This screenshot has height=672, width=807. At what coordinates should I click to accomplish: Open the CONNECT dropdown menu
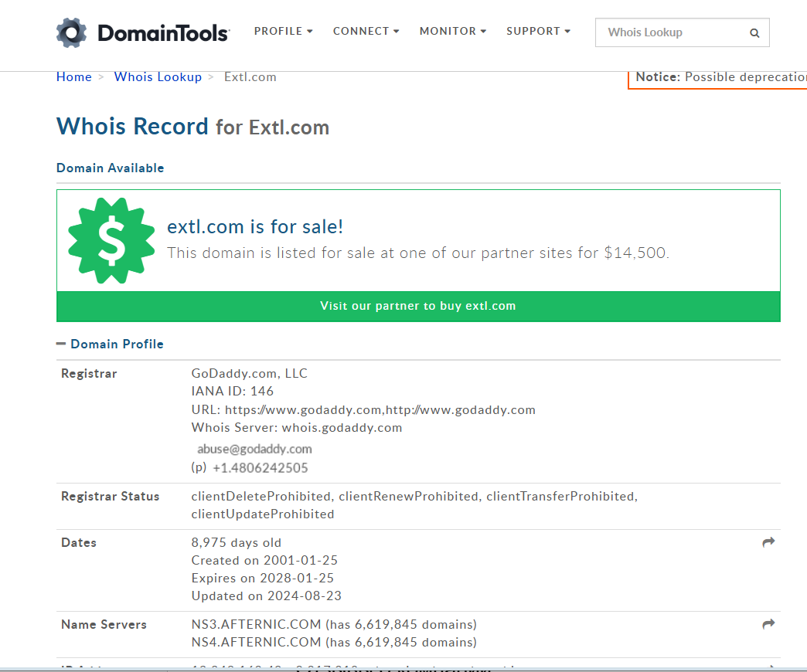pos(366,32)
